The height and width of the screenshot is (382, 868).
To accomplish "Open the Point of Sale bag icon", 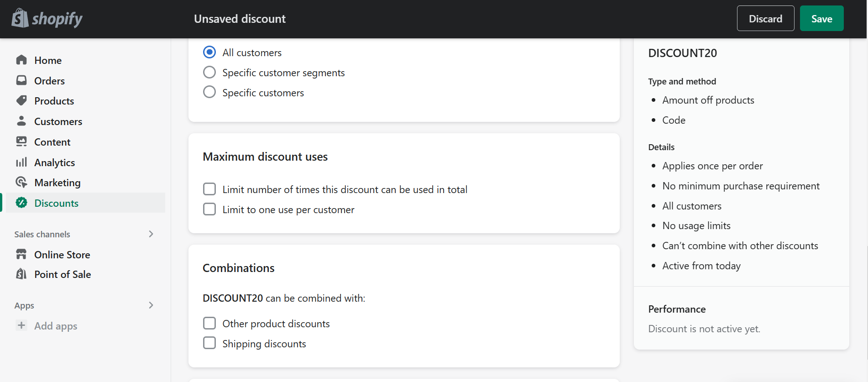I will (21, 274).
